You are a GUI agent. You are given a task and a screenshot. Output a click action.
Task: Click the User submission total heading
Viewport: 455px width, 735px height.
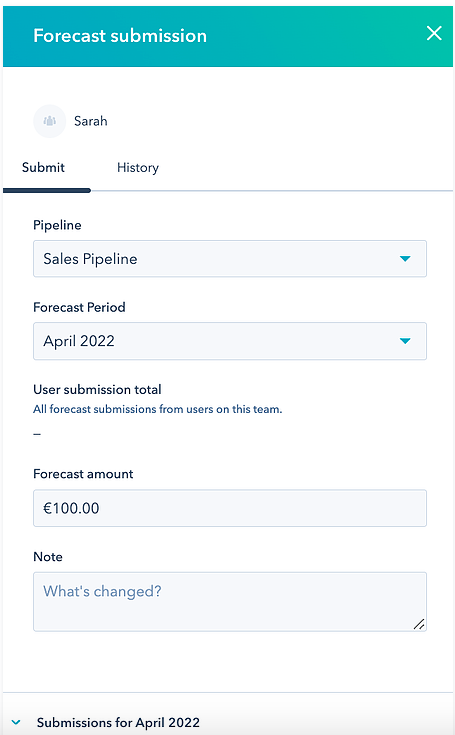[97, 390]
